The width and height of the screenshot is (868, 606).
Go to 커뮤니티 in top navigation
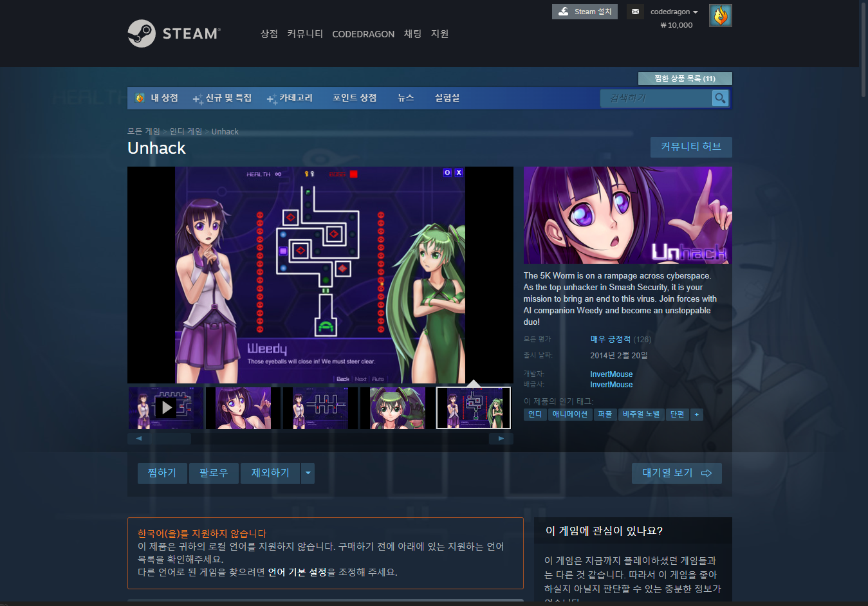point(305,33)
